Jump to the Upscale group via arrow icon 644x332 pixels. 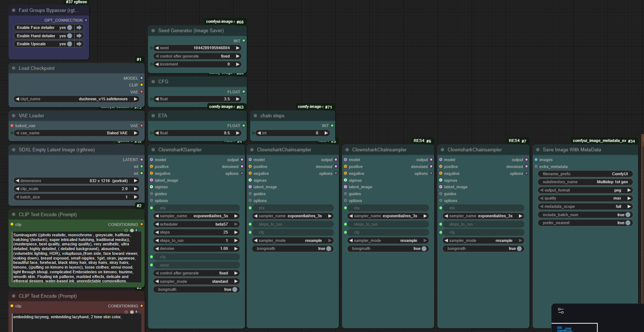[x=79, y=44]
